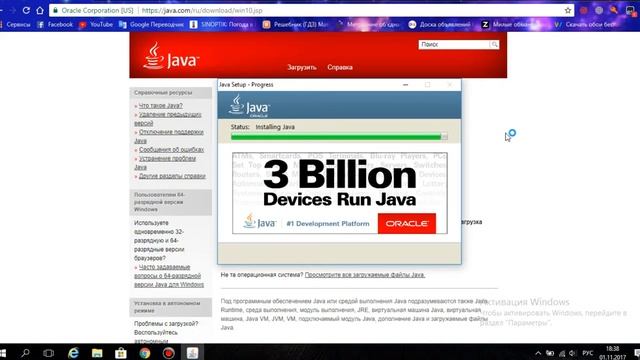The image size is (640, 360).
Task: Switch to the Java installer taskbar icon
Action: (193, 353)
